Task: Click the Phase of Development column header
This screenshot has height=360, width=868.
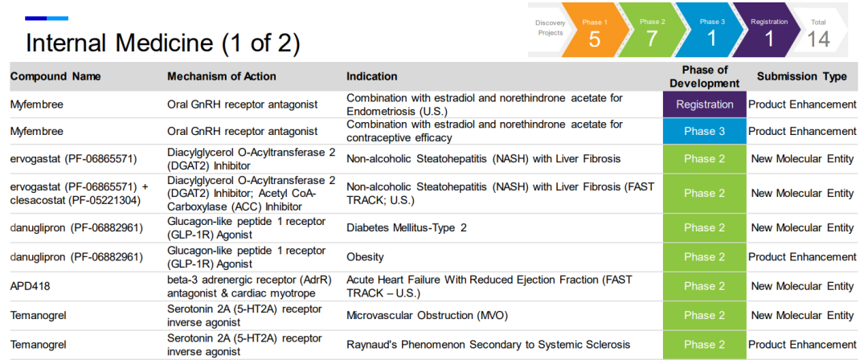Action: point(704,76)
